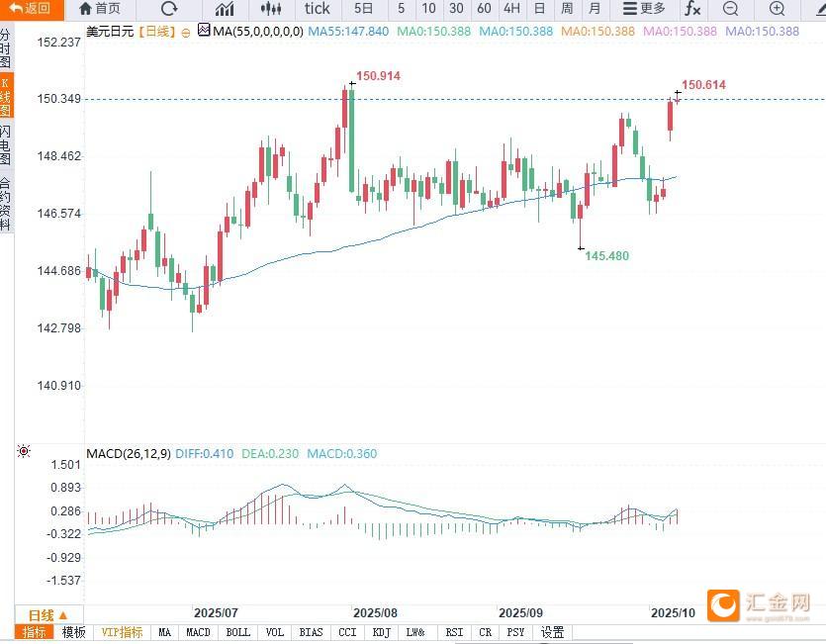This screenshot has height=644, width=826.
Task: Click the refresh icon in top toolbar
Action: click(x=169, y=9)
